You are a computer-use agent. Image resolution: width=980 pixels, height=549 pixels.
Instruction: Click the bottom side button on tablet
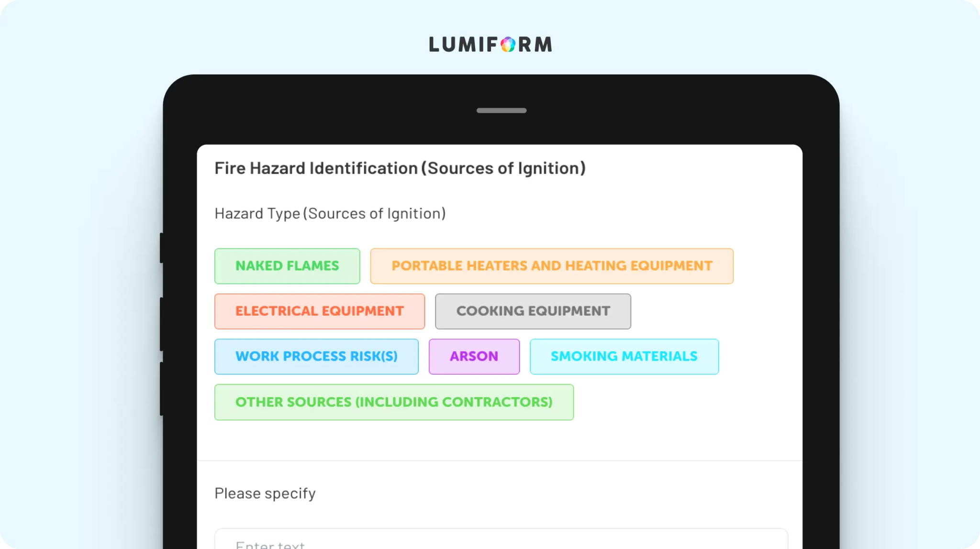point(162,388)
